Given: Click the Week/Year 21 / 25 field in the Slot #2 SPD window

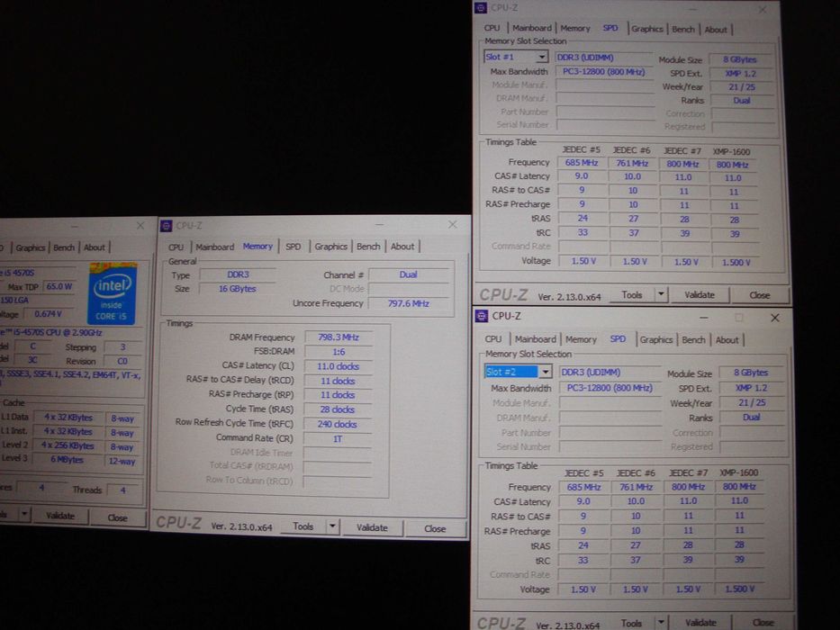Looking at the screenshot, I should tap(752, 402).
